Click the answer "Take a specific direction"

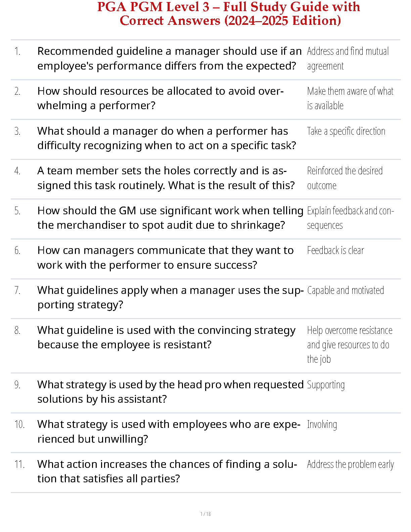[346, 131]
